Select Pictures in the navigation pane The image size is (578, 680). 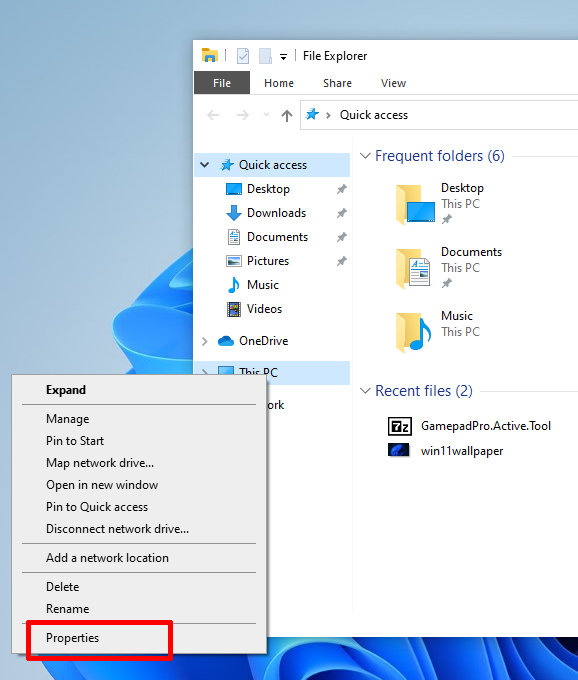coord(268,261)
